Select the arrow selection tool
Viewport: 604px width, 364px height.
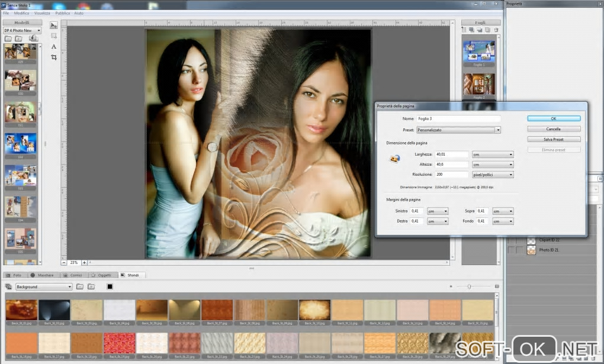click(53, 25)
